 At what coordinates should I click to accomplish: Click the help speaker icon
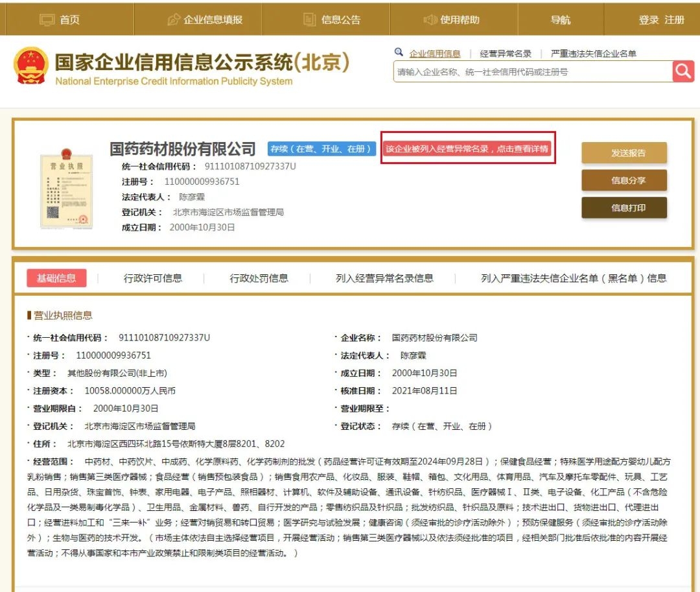point(430,19)
